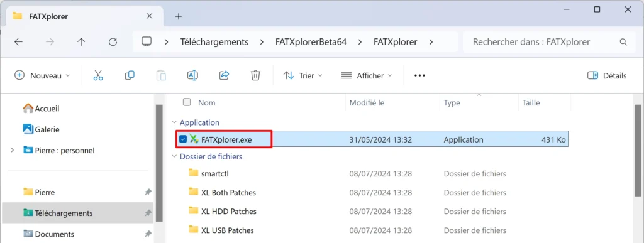644x243 pixels.
Task: Expand Pierre : personnel tree node
Action: (13, 151)
